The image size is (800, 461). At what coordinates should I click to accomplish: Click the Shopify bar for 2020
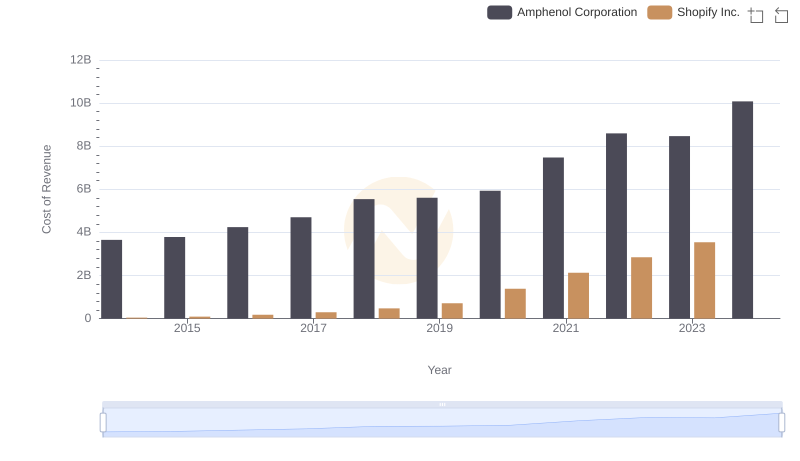pyautogui.click(x=515, y=304)
